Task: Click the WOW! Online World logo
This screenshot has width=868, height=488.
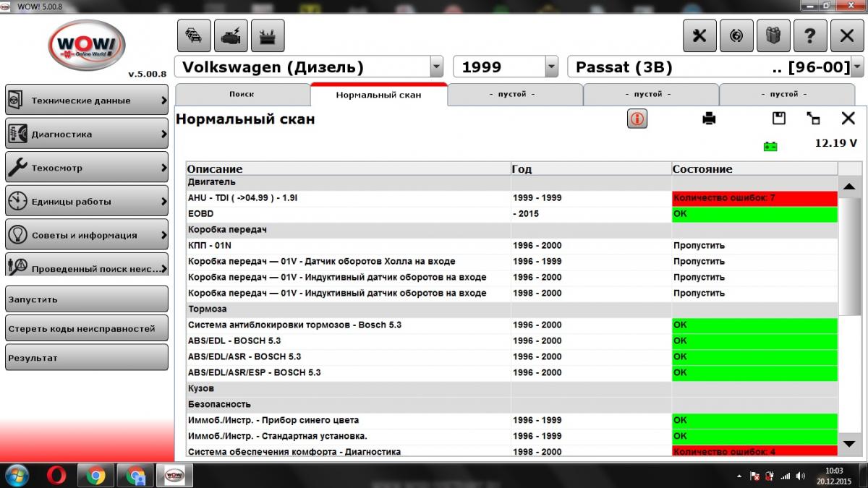Action: click(87, 45)
